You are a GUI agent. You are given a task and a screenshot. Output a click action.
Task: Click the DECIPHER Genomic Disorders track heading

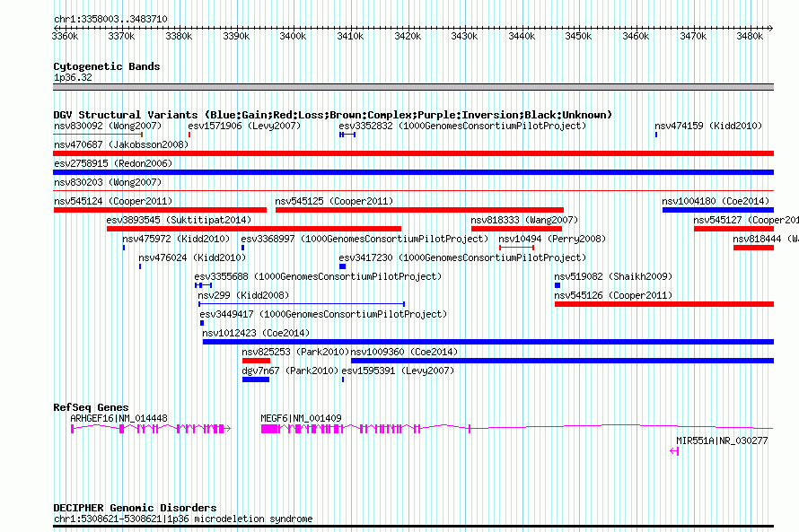pos(135,508)
